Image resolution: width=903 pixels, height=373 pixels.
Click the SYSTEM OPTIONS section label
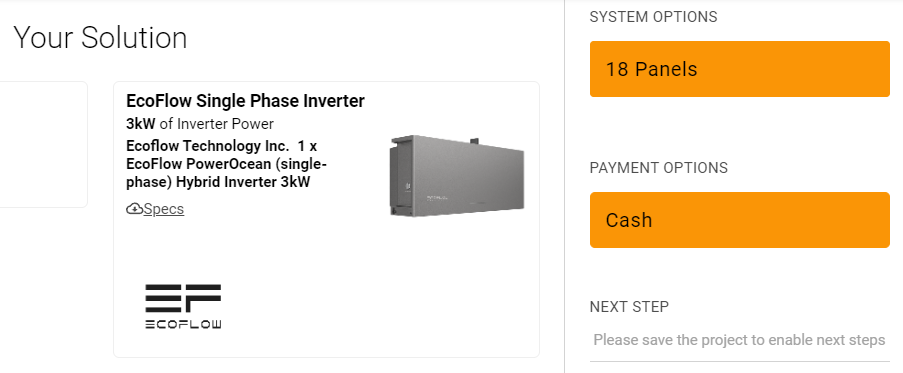(x=654, y=17)
